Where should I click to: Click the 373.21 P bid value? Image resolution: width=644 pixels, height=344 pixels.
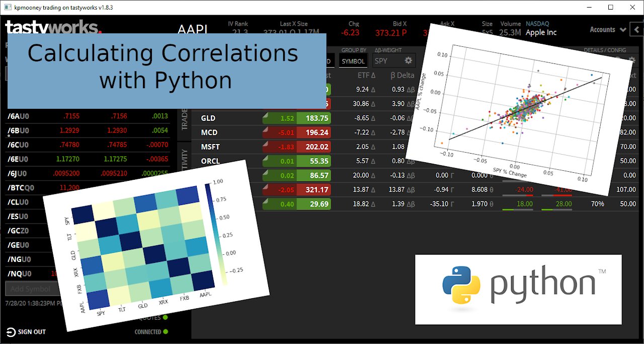[392, 33]
